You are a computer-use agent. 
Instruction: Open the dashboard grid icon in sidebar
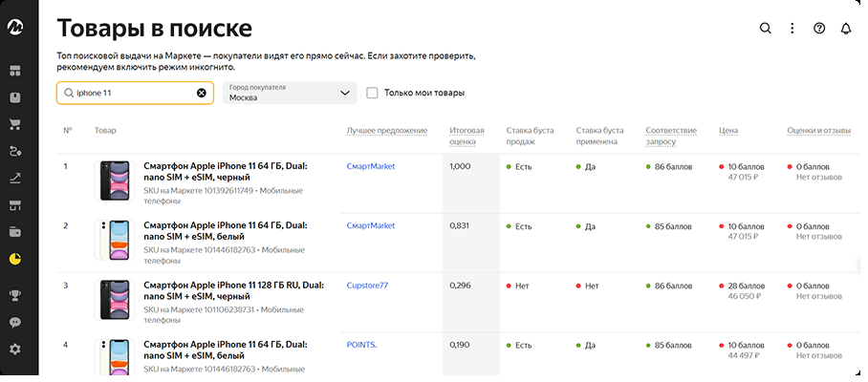coord(15,71)
